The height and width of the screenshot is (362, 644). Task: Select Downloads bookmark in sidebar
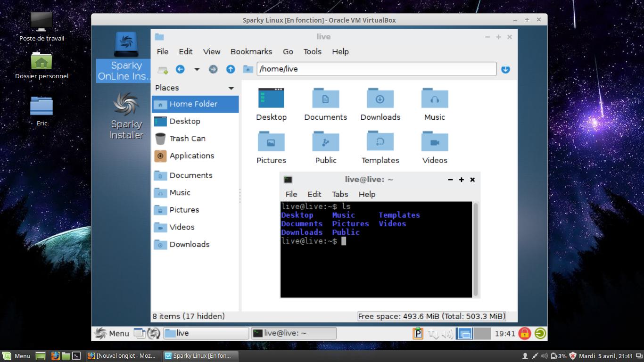pyautogui.click(x=195, y=245)
